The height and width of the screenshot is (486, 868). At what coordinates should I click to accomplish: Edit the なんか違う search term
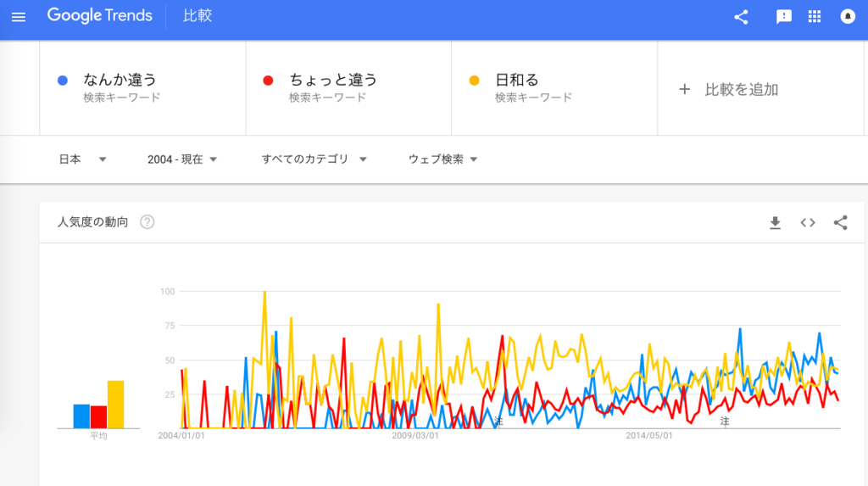[x=120, y=81]
